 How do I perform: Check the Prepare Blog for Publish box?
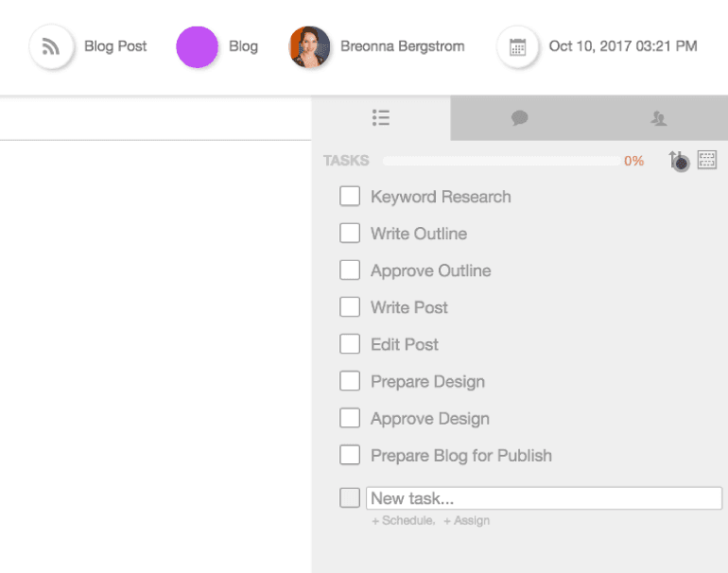[x=350, y=455]
